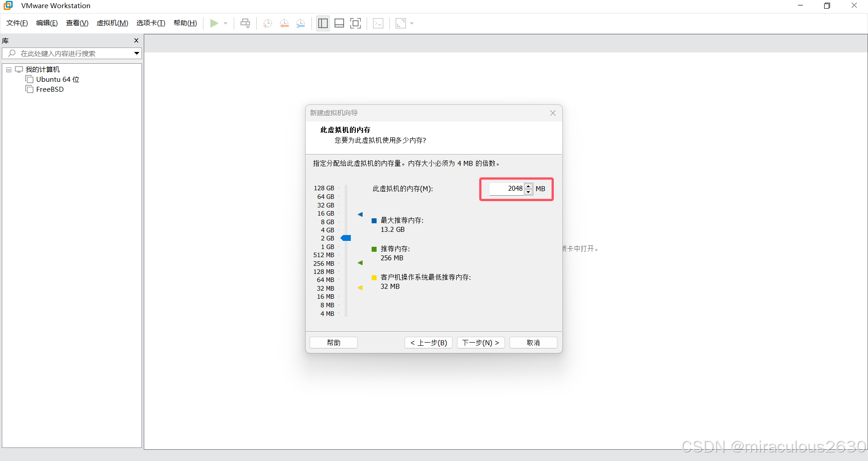The width and height of the screenshot is (868, 461).
Task: Click the stretch guest display icon
Action: point(401,23)
